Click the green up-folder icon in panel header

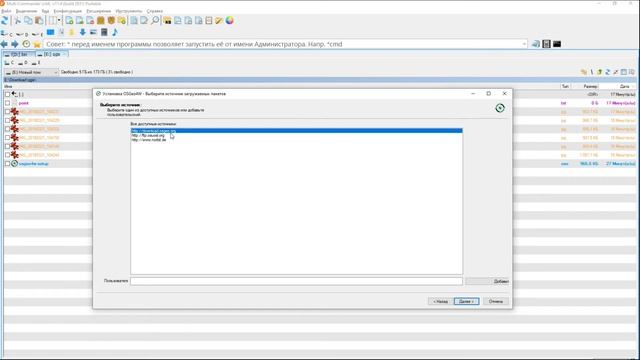(x=600, y=72)
